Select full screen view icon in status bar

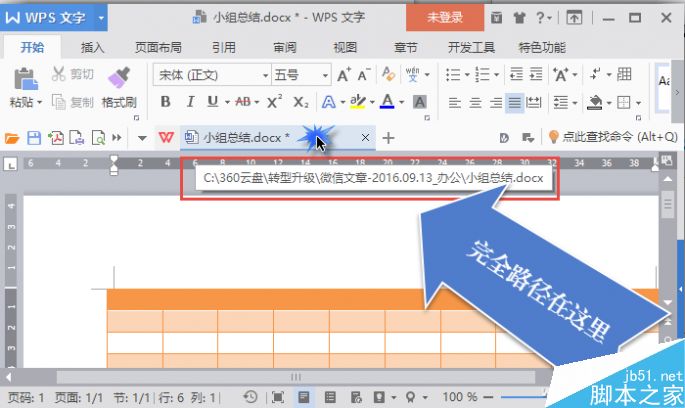277,397
